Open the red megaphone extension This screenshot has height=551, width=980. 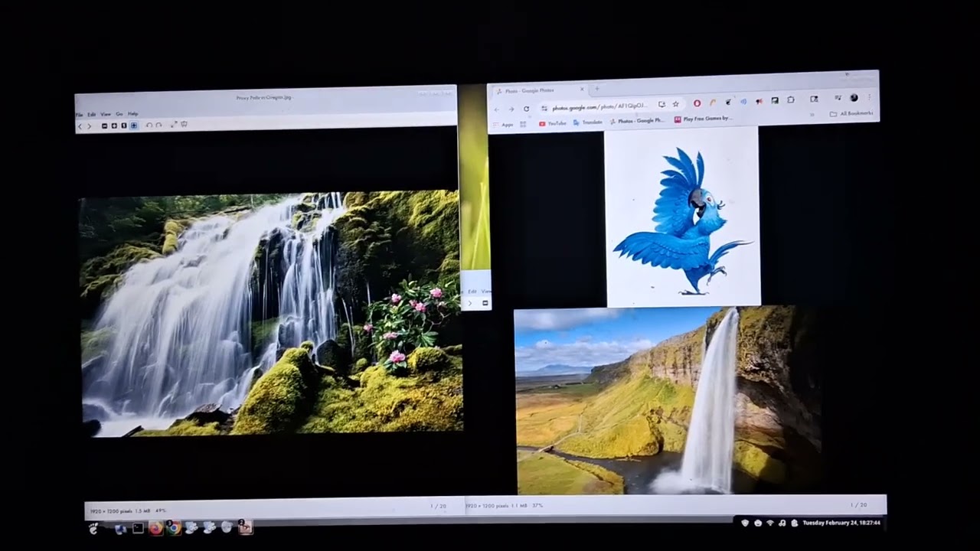click(x=759, y=101)
